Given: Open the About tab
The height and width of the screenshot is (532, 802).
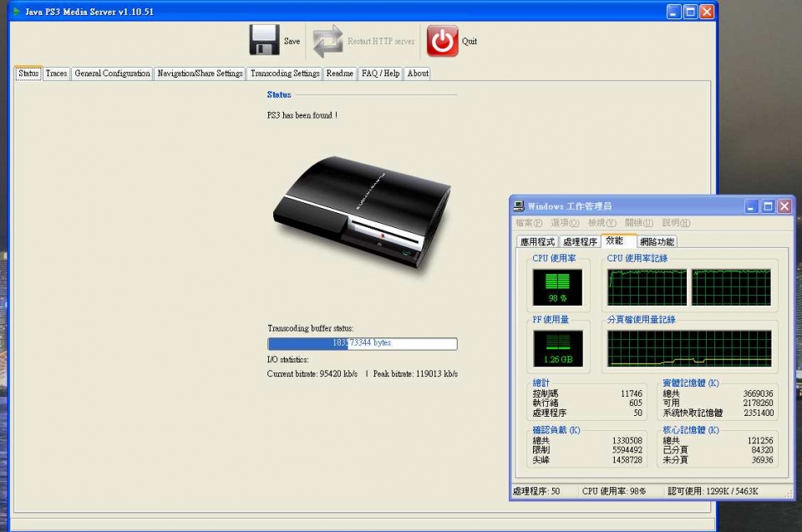Looking at the screenshot, I should pyautogui.click(x=417, y=73).
